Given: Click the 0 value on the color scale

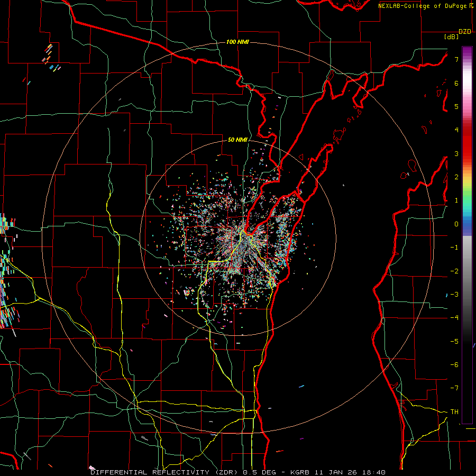Looking at the screenshot, I should click(456, 224).
